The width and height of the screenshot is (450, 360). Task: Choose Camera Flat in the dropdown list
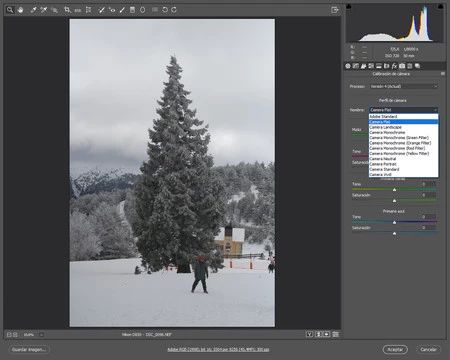[403, 122]
